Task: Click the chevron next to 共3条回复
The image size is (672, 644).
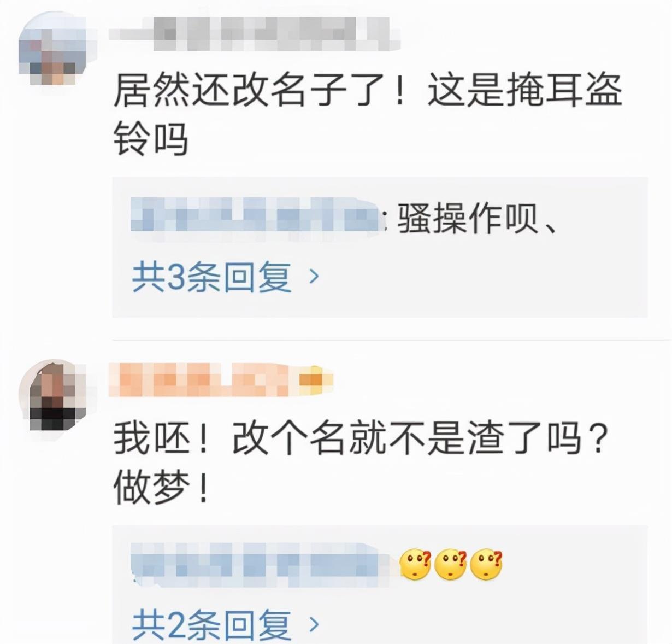Action: 314,277
